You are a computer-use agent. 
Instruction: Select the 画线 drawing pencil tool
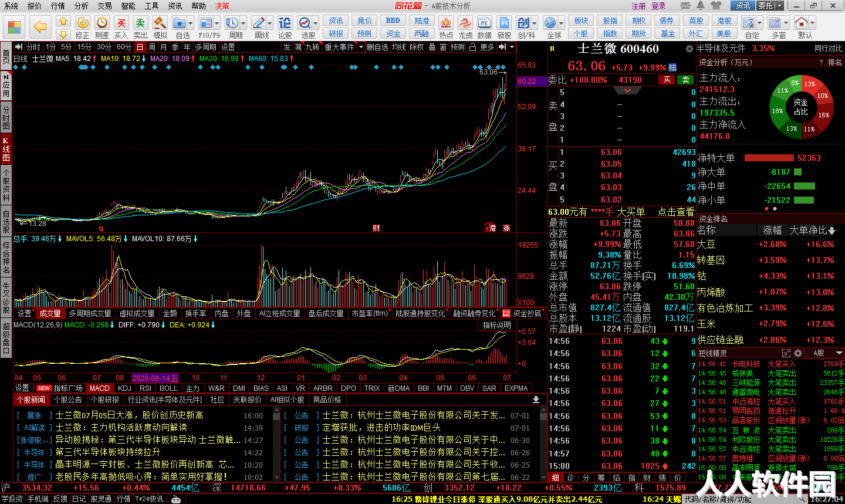(x=259, y=23)
